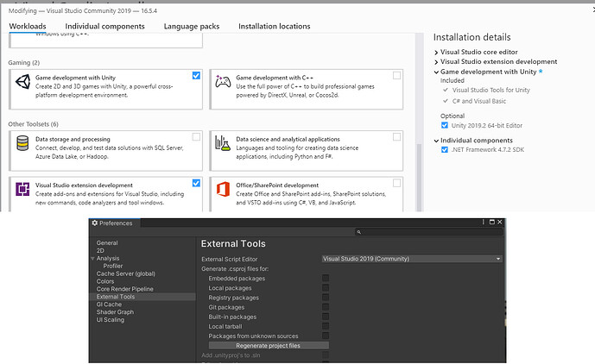Uncheck .NET Framework 4.7.2 SDK component

(445, 149)
